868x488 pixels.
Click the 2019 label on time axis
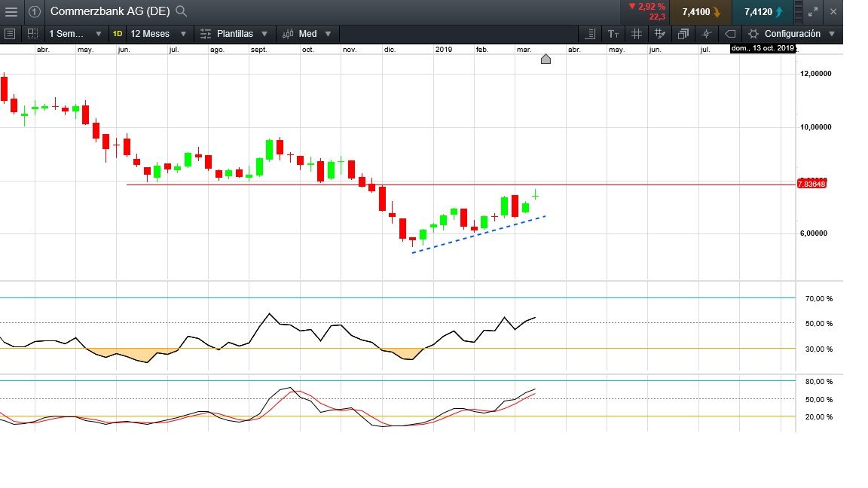click(443, 49)
